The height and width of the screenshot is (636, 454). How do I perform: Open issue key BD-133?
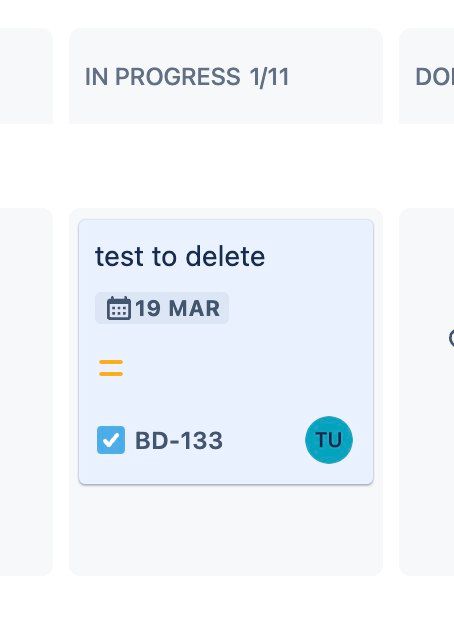click(179, 440)
